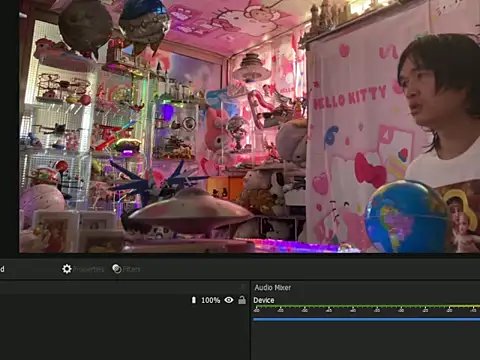Select the source row left of the 100% indicator
The image size is (480, 360).
(95, 300)
